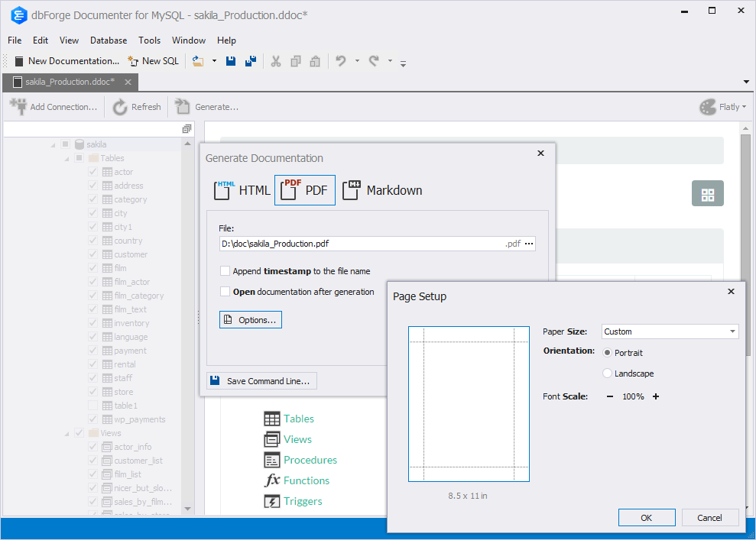Uncheck the film_actor table checkbox
756x540 pixels.
coord(93,281)
